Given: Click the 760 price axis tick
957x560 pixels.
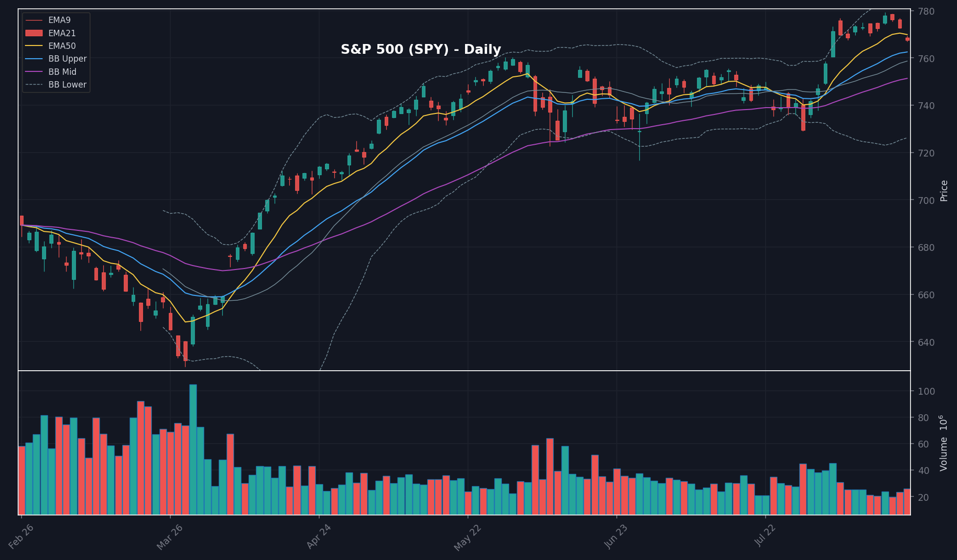Looking at the screenshot, I should (925, 59).
